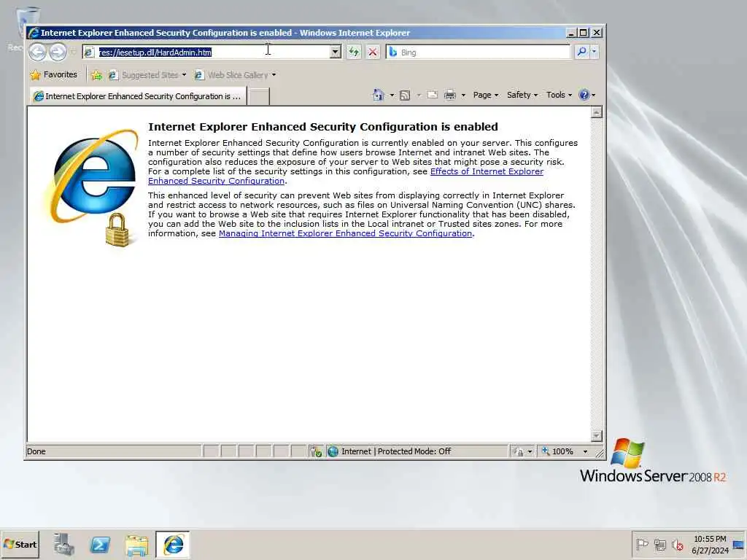The height and width of the screenshot is (560, 747).
Task: Select the Enhanced Security Configuration tab
Action: 138,96
